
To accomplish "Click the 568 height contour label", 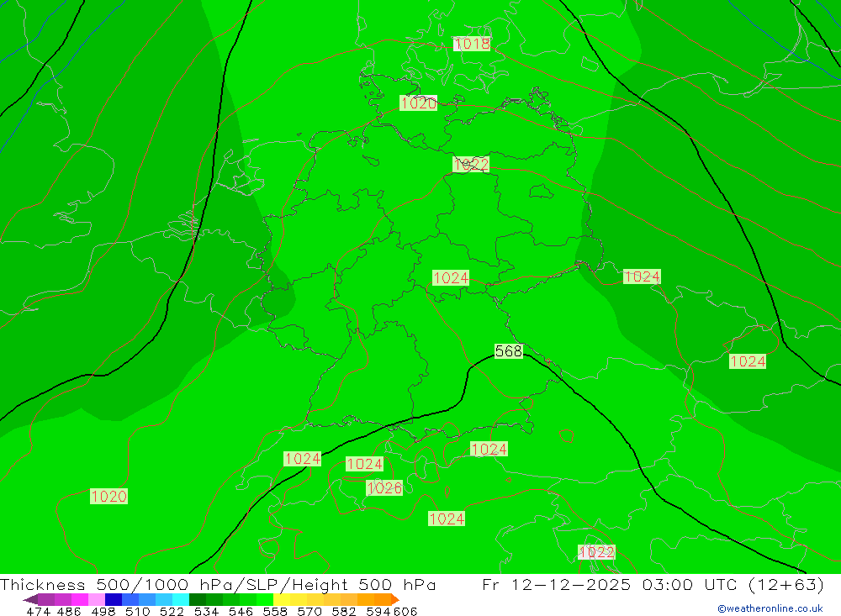I will coord(509,351).
